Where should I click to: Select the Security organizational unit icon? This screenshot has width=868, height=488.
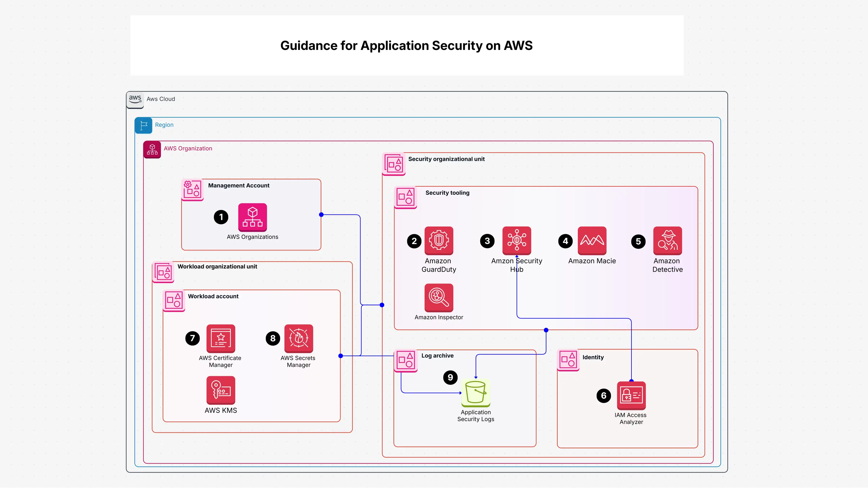pos(393,164)
